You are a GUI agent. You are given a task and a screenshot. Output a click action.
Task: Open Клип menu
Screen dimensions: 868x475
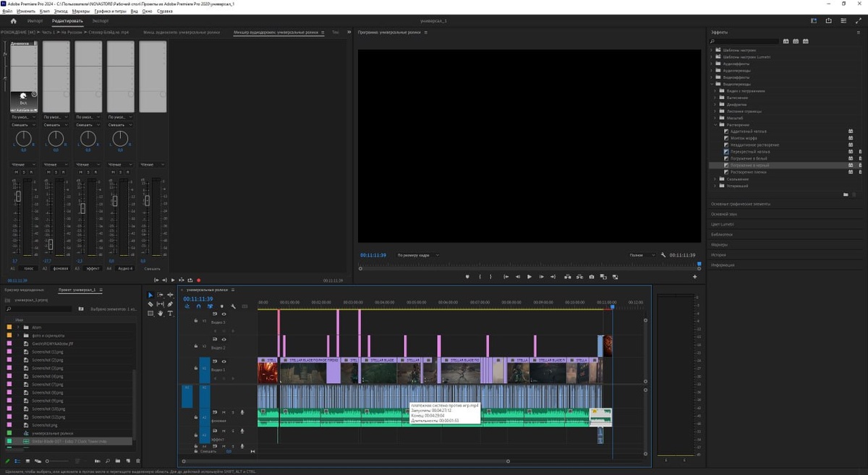pos(45,12)
